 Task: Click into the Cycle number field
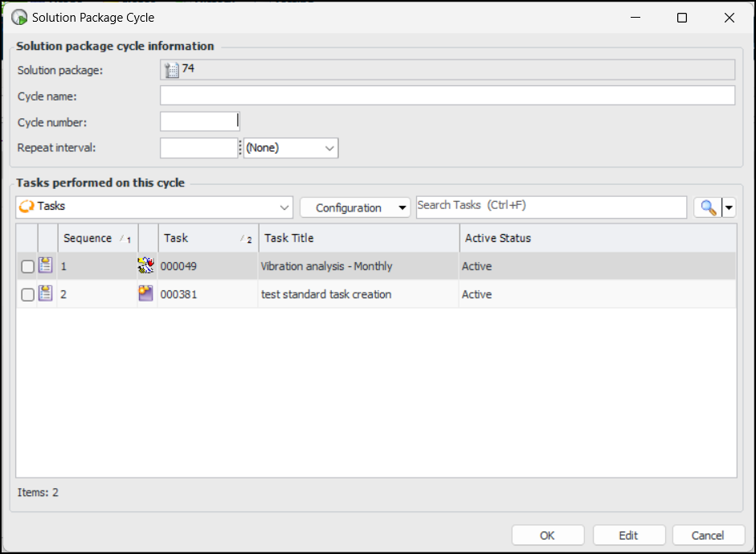point(200,121)
